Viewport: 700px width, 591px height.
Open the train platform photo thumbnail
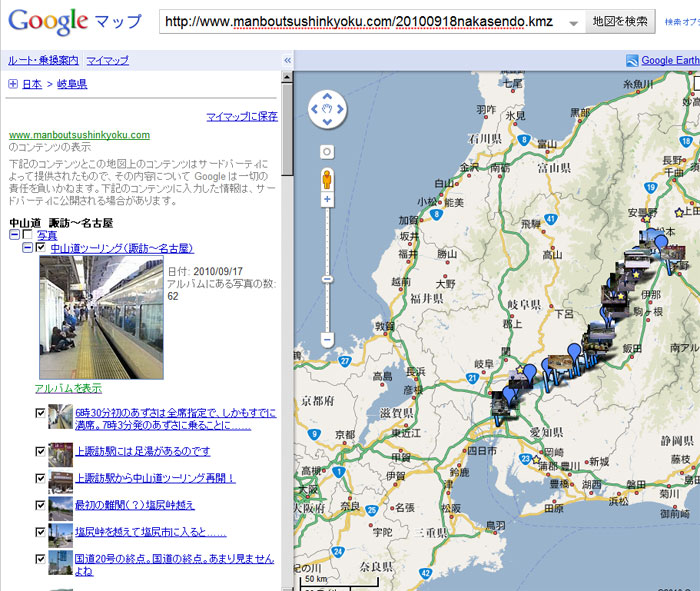[100, 317]
